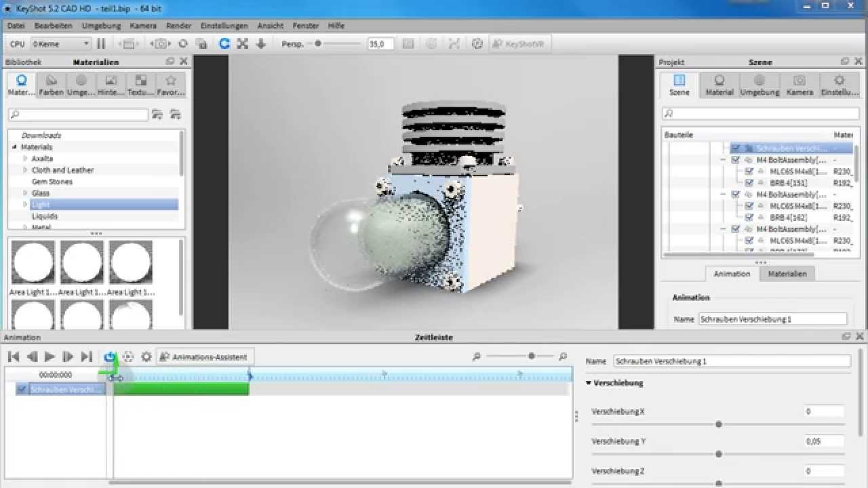Select the third Area Light thumbnail
The image size is (868, 488).
pos(130,262)
